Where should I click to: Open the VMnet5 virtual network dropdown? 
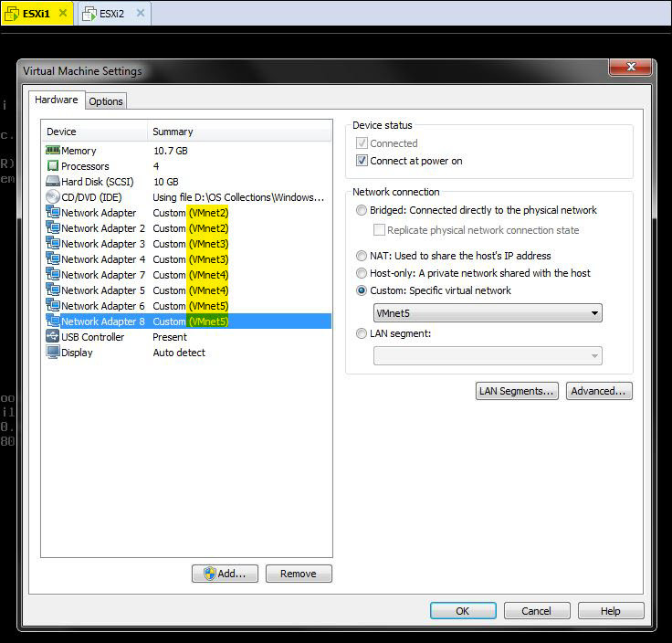pyautogui.click(x=488, y=313)
